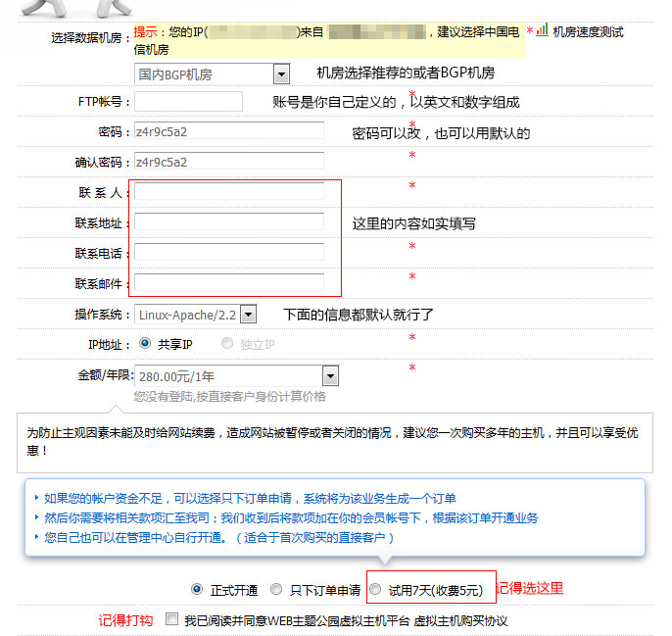Choose the 只下订单申请 radio option
Viewport: 672px width, 636px height.
[276, 590]
